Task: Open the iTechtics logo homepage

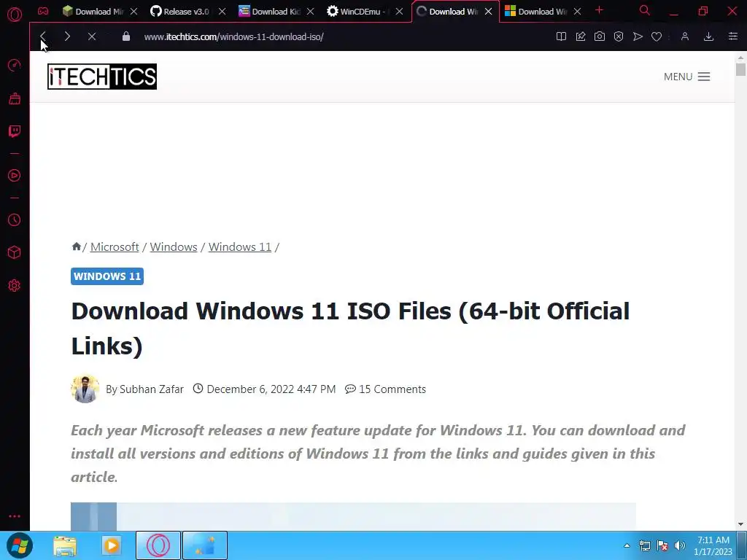Action: point(102,77)
